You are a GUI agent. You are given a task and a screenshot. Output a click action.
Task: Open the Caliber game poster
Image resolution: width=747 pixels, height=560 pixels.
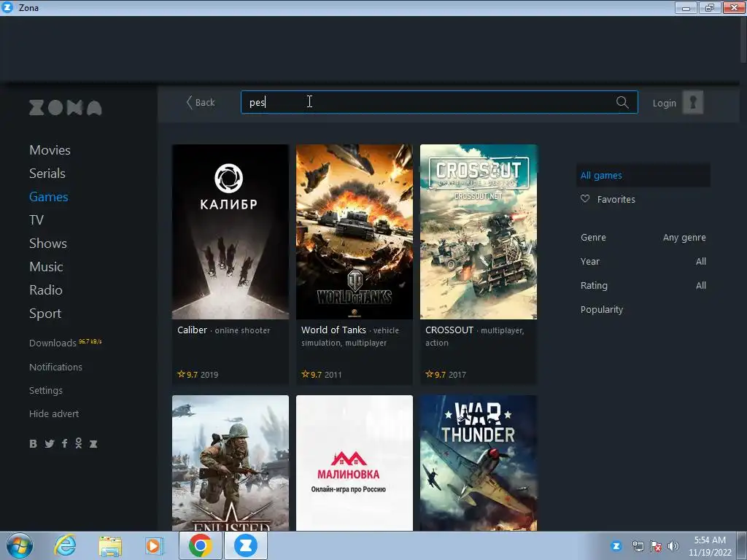(x=231, y=232)
